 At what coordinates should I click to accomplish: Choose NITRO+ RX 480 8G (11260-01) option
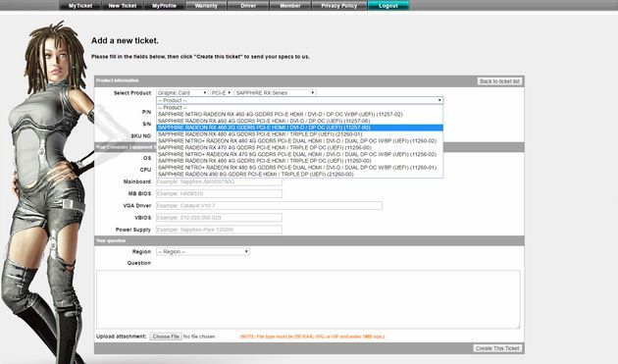299,167
